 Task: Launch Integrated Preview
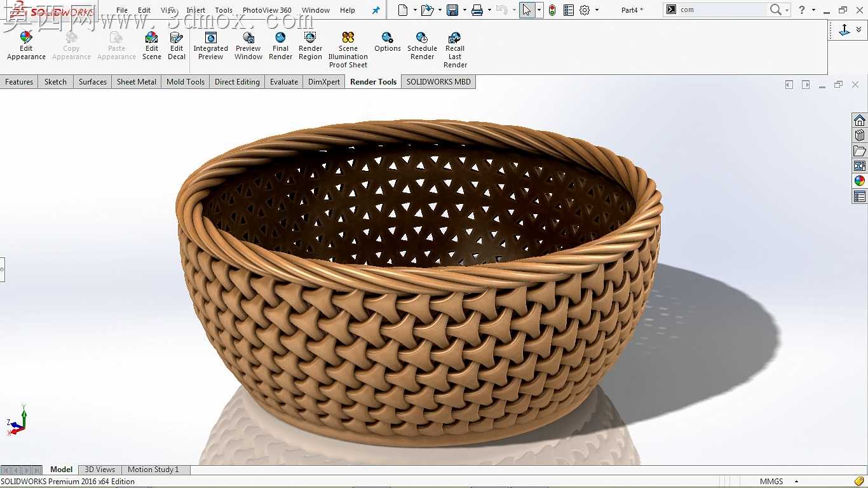point(210,46)
